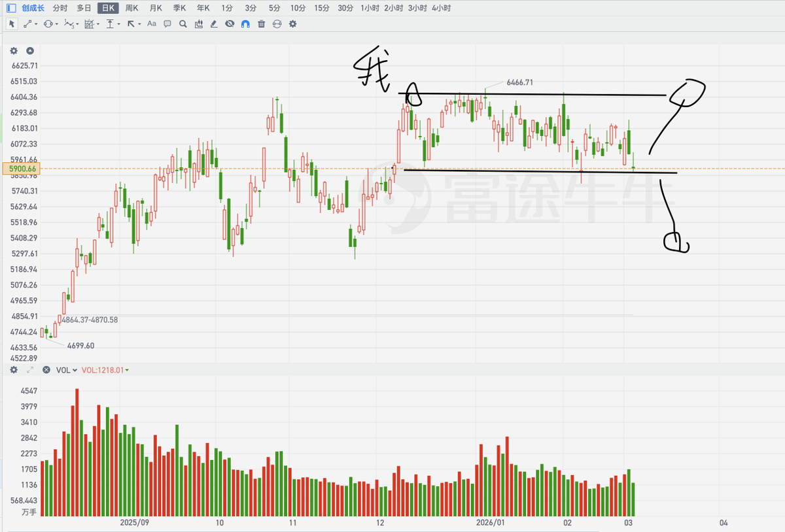
Task: Select the 5分 interval
Action: [275, 8]
